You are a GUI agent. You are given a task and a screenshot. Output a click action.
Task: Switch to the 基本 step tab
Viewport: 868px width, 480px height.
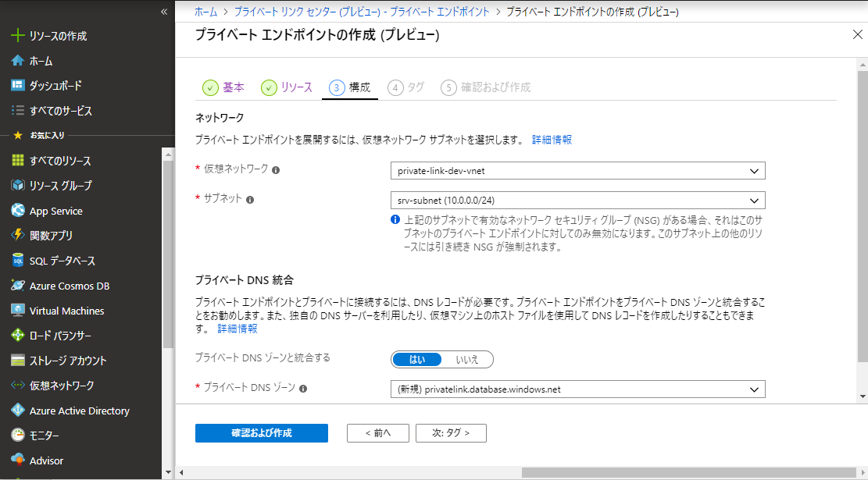(x=223, y=87)
